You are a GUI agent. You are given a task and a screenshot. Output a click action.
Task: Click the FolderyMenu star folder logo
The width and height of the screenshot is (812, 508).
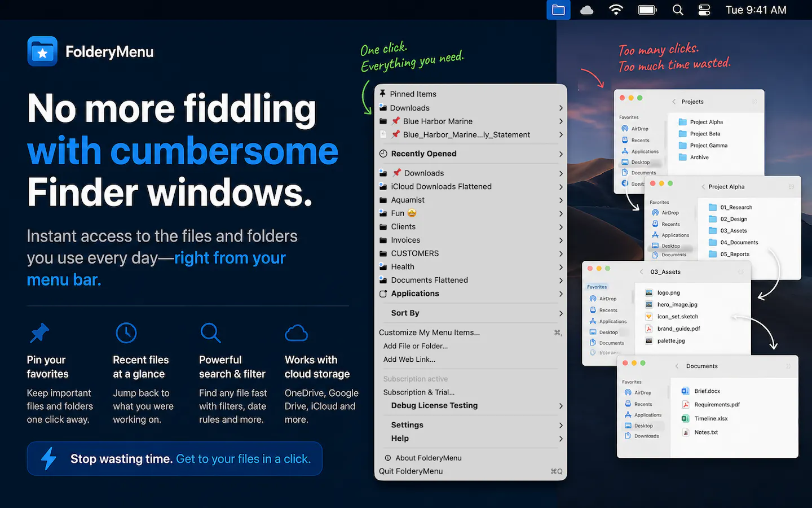(x=42, y=51)
